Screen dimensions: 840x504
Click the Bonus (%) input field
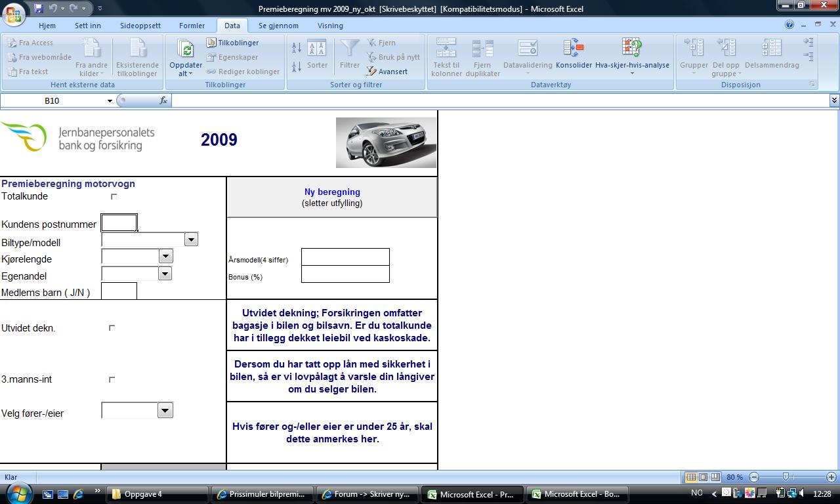pos(345,274)
